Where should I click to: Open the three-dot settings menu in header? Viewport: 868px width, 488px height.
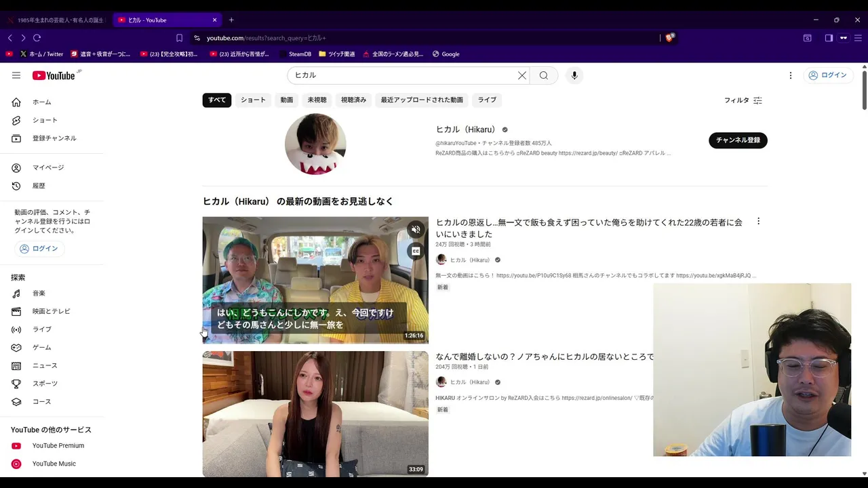pos(791,75)
